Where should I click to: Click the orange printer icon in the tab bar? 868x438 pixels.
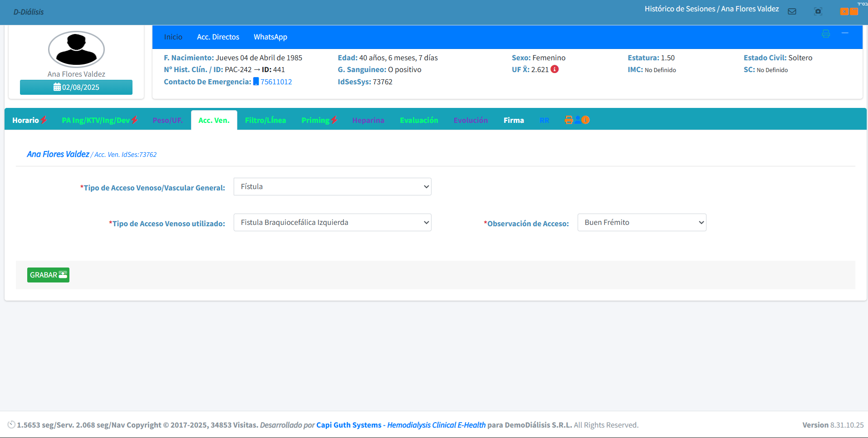tap(569, 120)
